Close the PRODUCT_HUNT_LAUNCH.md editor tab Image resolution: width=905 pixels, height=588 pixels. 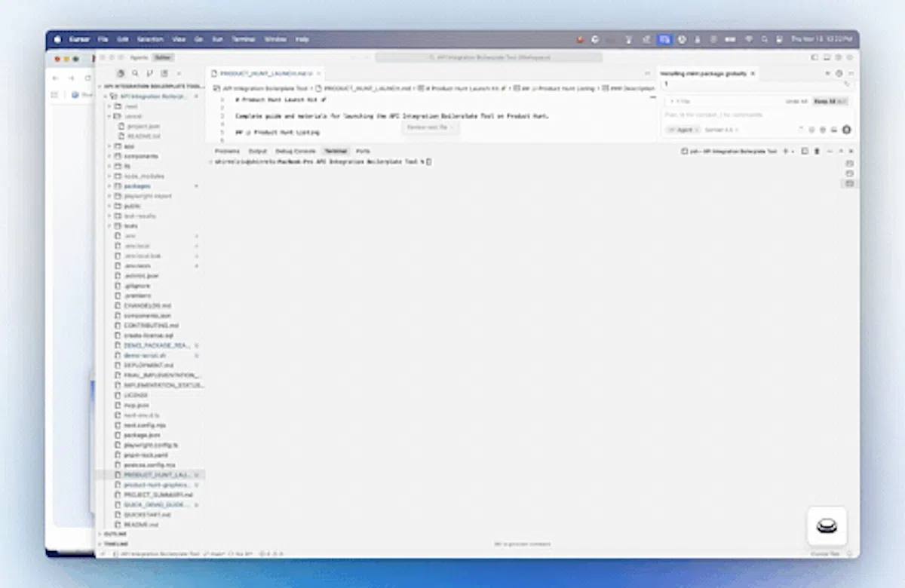(319, 73)
